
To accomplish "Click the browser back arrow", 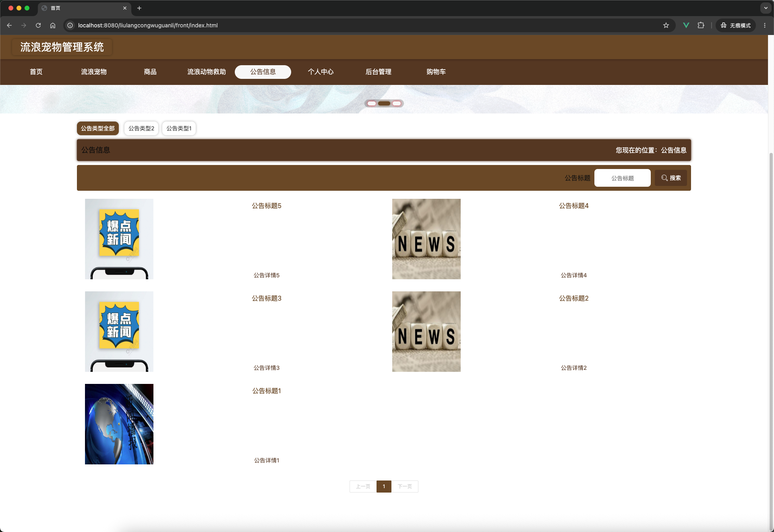I will click(9, 25).
